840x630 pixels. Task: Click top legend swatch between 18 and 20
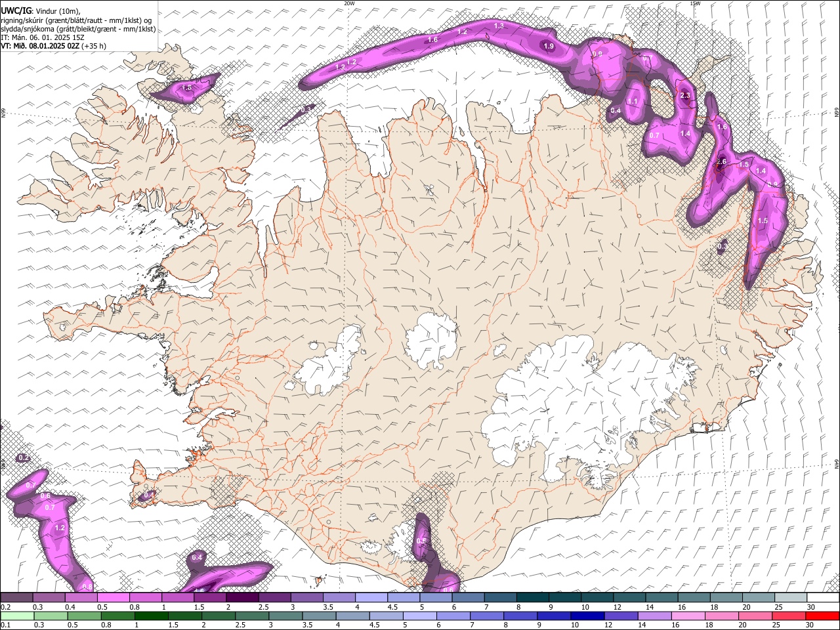tap(726, 598)
